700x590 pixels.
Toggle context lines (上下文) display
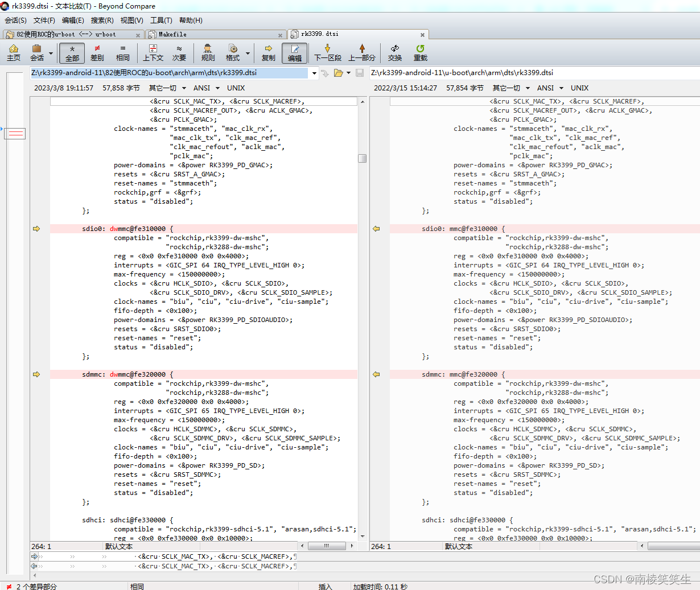153,53
